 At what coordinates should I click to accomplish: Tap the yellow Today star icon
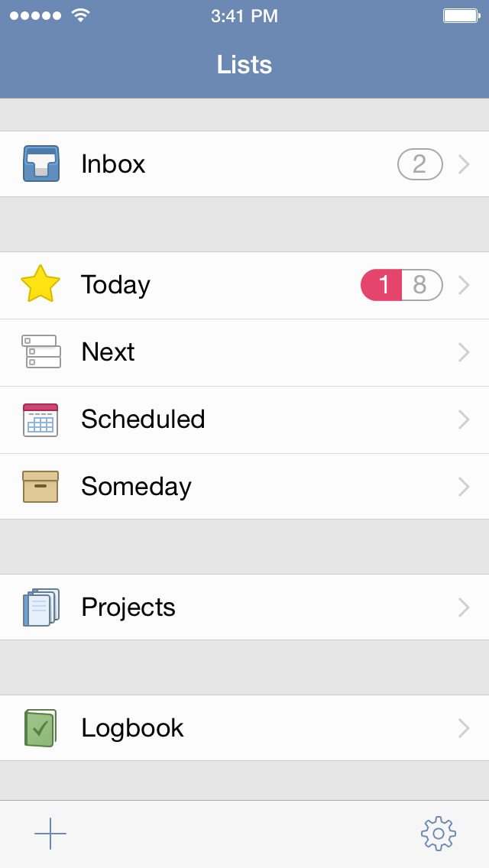pyautogui.click(x=40, y=284)
